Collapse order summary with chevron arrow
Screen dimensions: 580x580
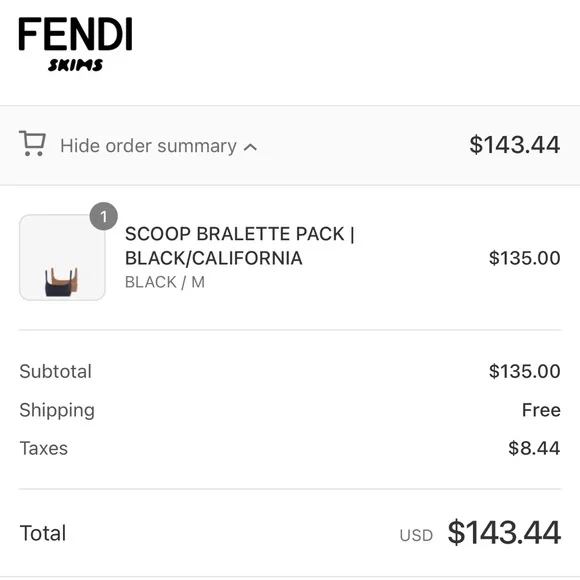[250, 147]
